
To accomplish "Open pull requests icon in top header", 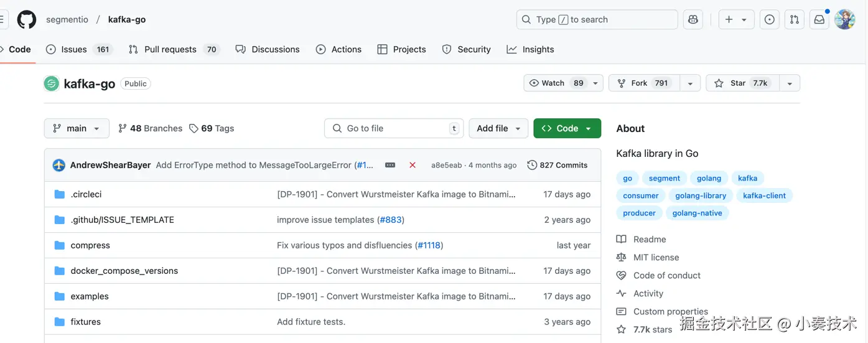I will pos(795,19).
